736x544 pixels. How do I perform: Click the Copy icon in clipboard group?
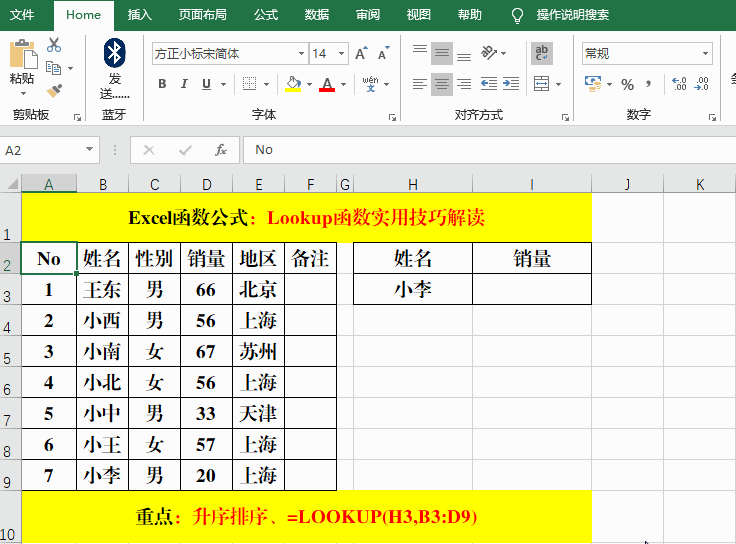pos(54,69)
